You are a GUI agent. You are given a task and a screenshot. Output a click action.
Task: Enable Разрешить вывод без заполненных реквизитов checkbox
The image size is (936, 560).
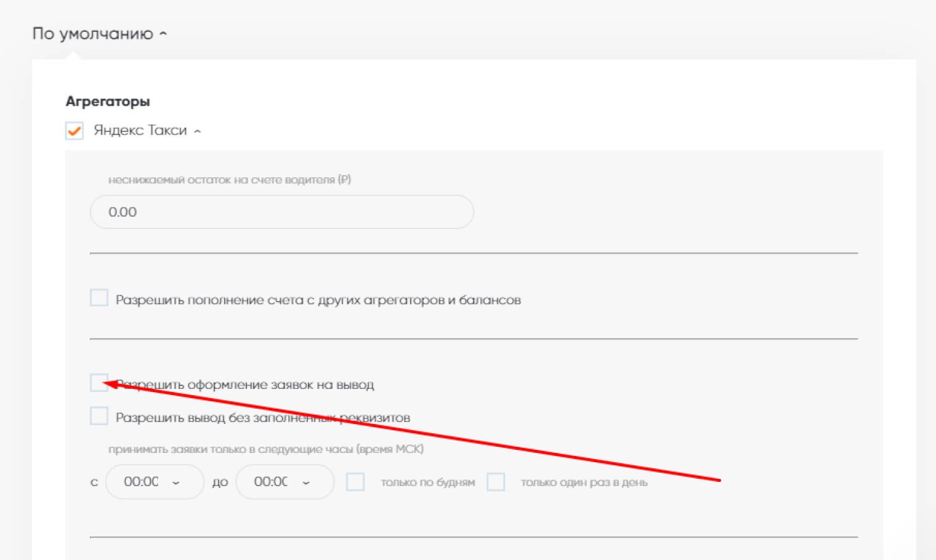pos(99,416)
